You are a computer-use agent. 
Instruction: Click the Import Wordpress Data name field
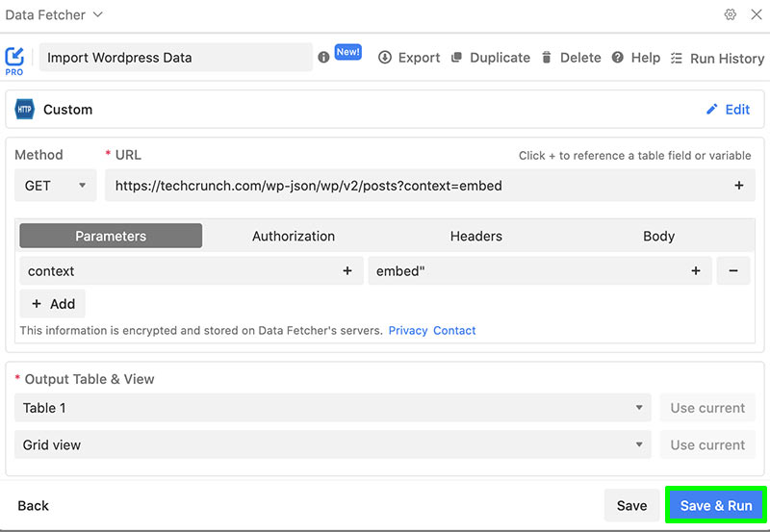click(175, 58)
